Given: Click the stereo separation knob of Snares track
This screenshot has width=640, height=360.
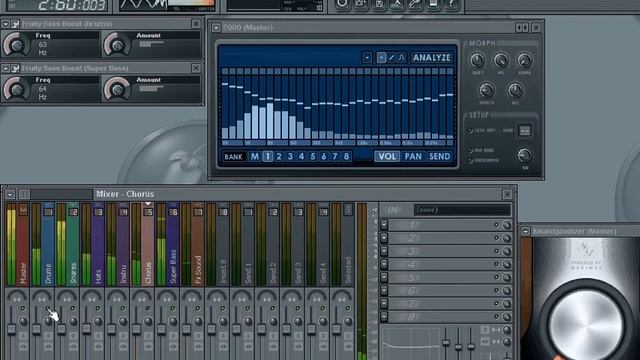Looking at the screenshot, I should [73, 322].
